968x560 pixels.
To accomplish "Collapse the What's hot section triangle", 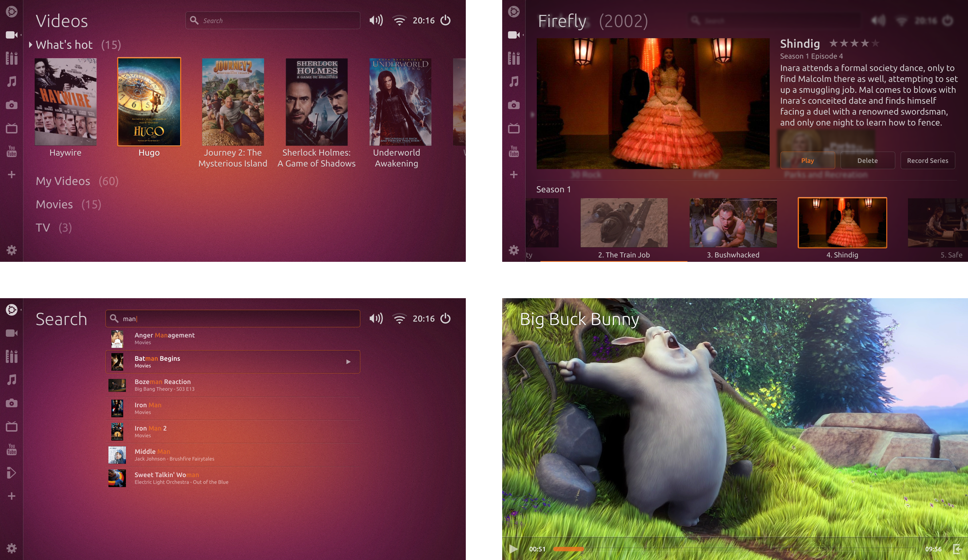I will [x=30, y=44].
